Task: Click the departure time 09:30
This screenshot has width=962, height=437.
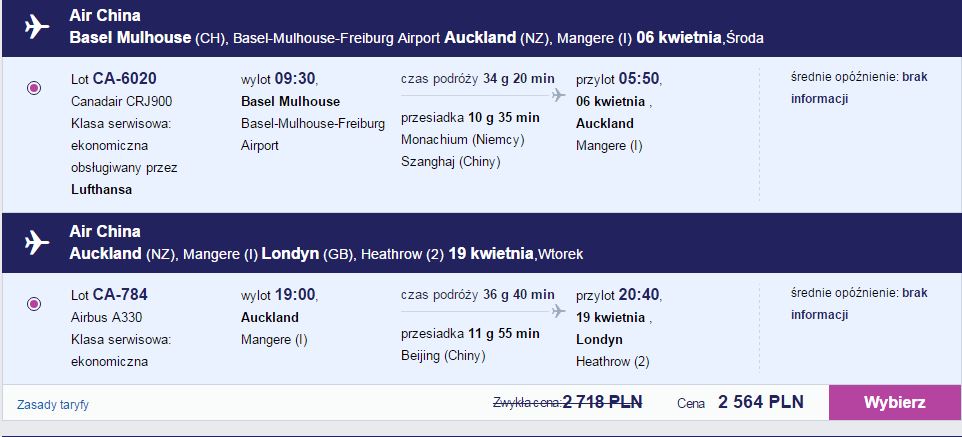Action: (x=294, y=79)
